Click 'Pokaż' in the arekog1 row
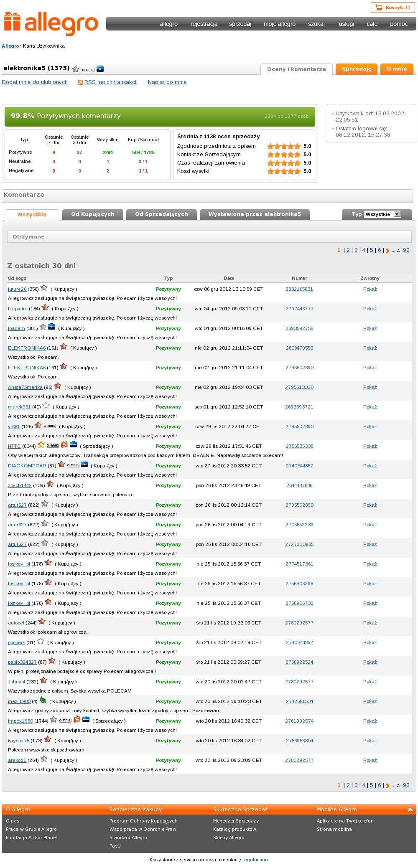This screenshot has height=868, width=418. (370, 760)
